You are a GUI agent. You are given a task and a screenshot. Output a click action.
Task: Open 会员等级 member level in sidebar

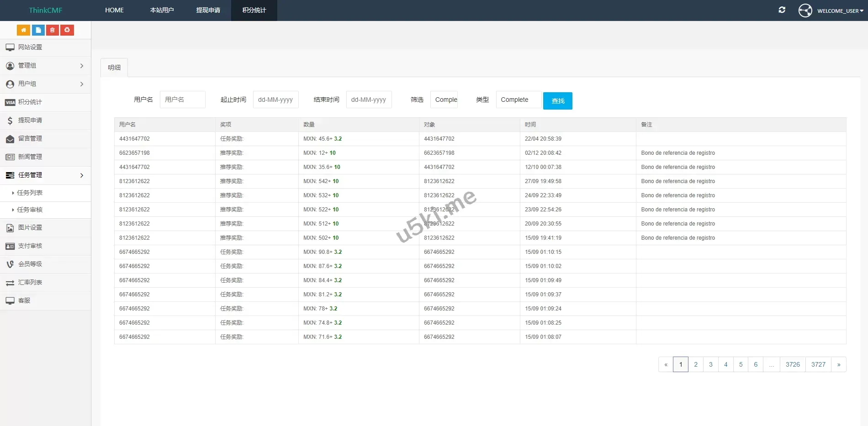pos(30,264)
